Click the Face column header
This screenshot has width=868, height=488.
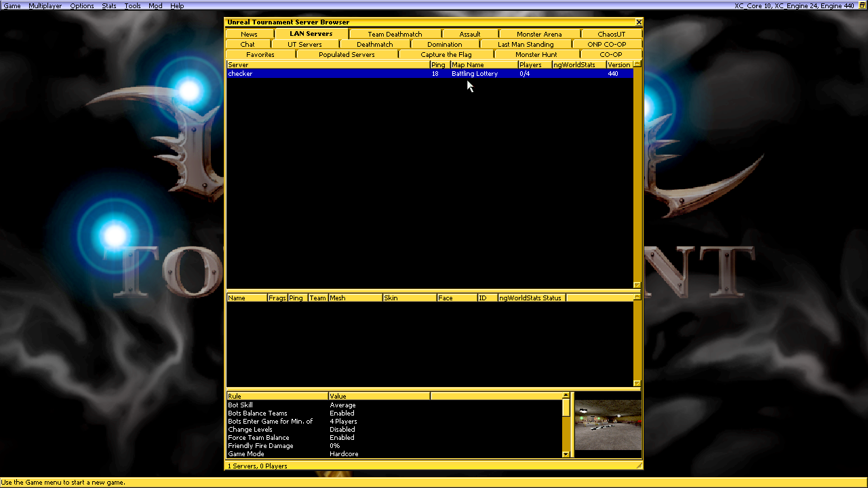pos(457,298)
